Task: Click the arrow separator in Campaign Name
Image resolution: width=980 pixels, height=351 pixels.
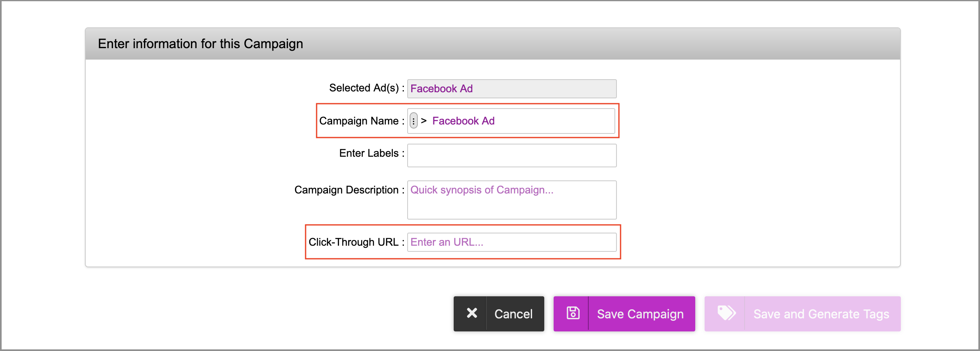Action: pos(424,121)
